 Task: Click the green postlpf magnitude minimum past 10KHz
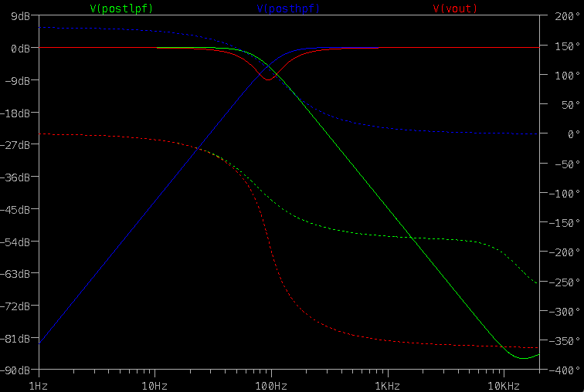pos(524,358)
